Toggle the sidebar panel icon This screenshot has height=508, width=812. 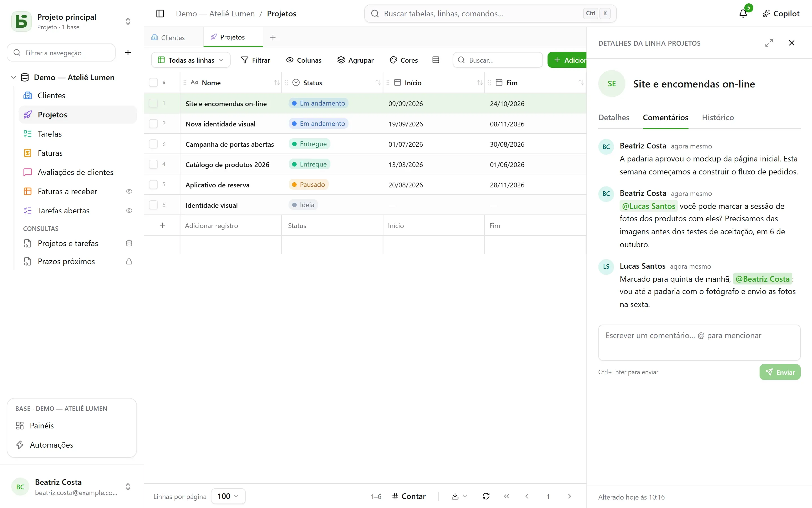pyautogui.click(x=160, y=14)
